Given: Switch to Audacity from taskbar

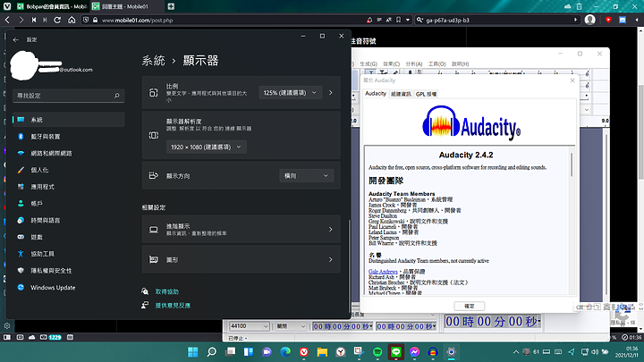Looking at the screenshot, I should (433, 352).
